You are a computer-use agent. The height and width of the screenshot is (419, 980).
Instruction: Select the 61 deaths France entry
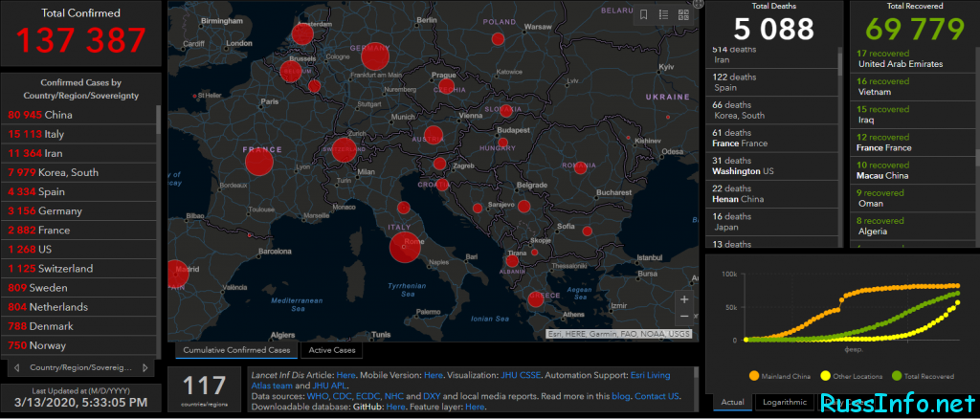[772, 138]
